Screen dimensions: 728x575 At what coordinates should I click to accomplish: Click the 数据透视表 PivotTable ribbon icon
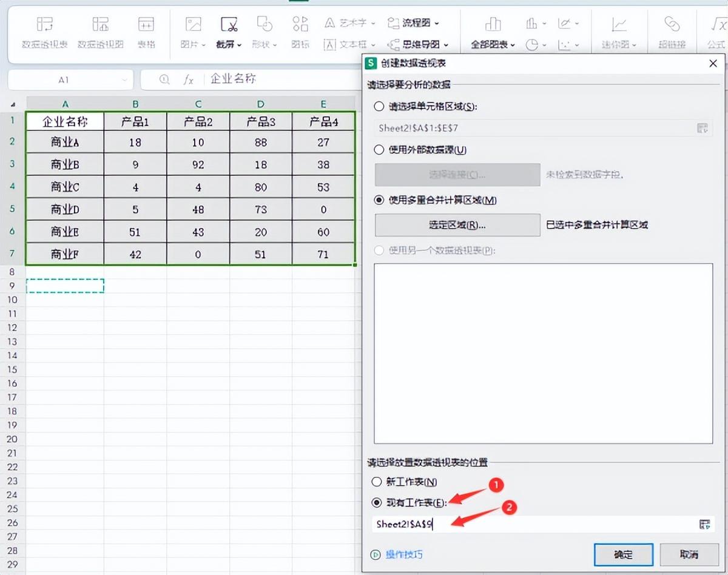(45, 24)
